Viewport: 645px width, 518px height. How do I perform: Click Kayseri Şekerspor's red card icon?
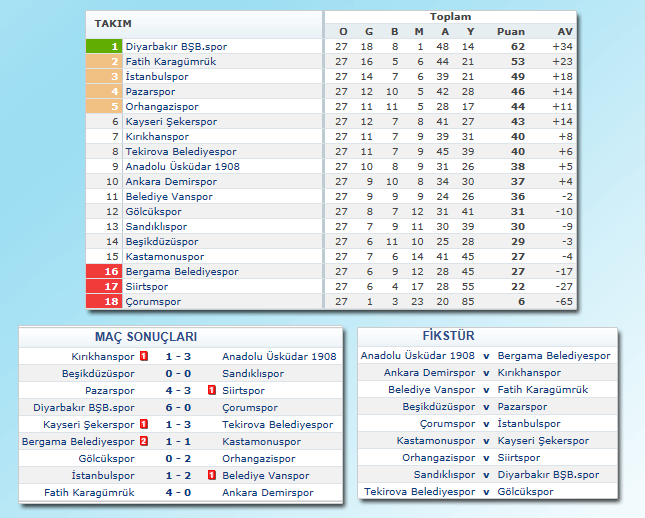pos(144,425)
